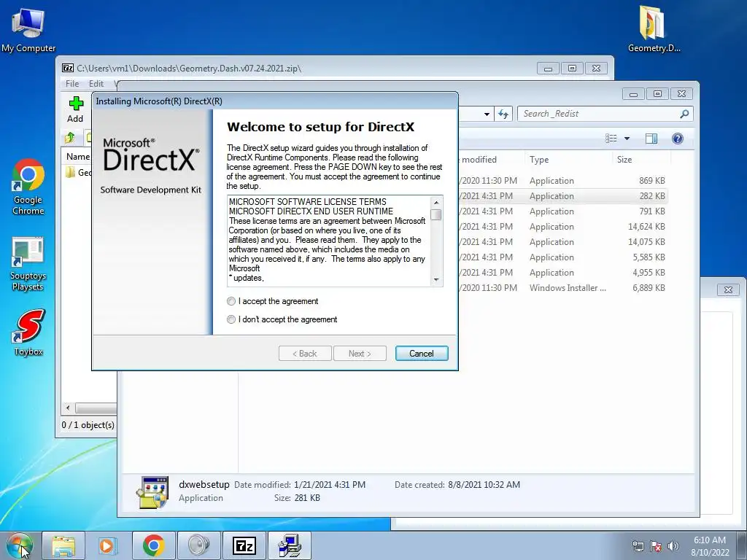Screen dimensions: 747x560
Task: Click license text scrollbar up arrow
Action: [x=436, y=203]
